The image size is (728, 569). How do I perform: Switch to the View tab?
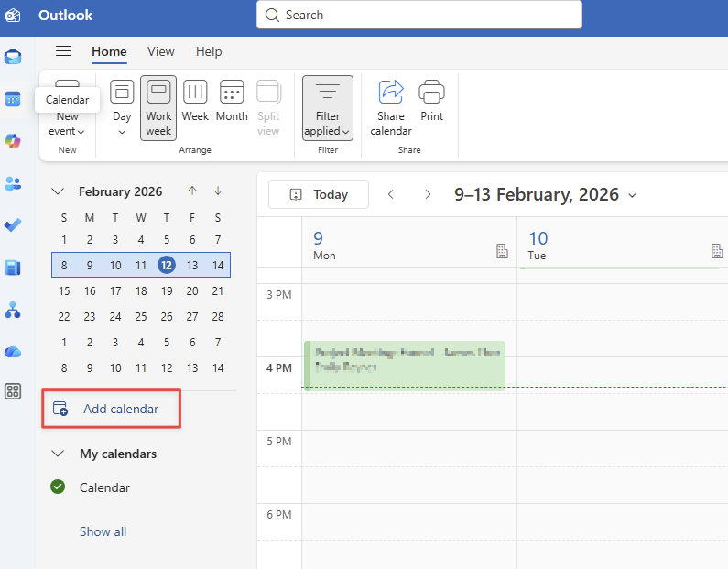tap(161, 51)
